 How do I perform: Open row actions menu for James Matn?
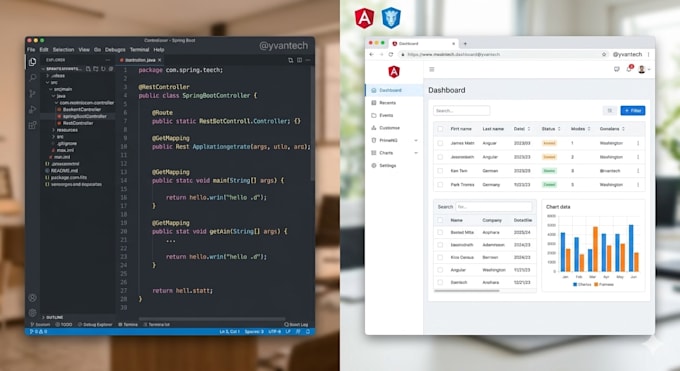pyautogui.click(x=638, y=143)
